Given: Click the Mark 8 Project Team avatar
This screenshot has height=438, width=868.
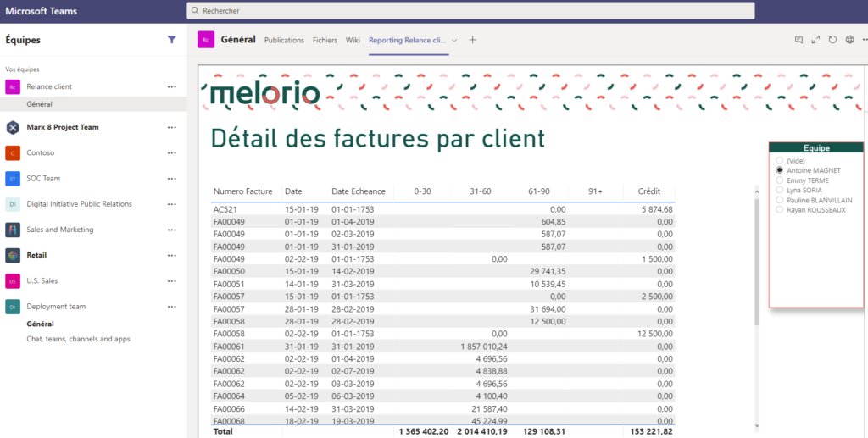Looking at the screenshot, I should pos(13,127).
